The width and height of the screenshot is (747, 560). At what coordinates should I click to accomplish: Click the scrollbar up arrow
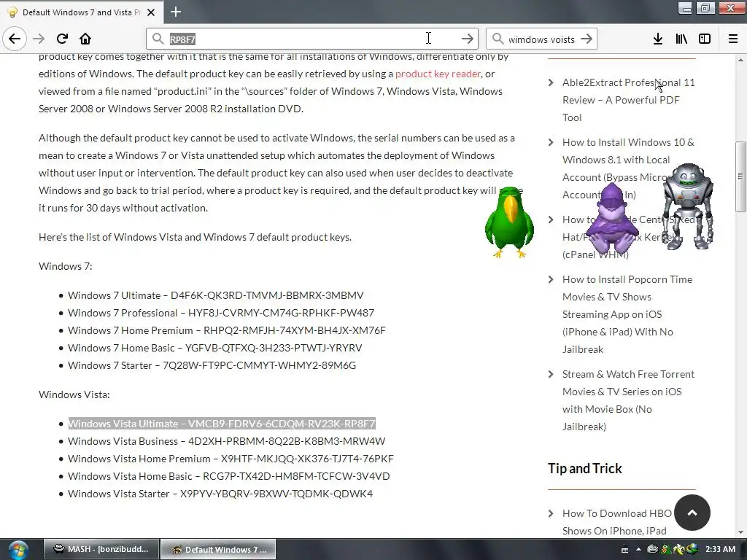(x=740, y=60)
